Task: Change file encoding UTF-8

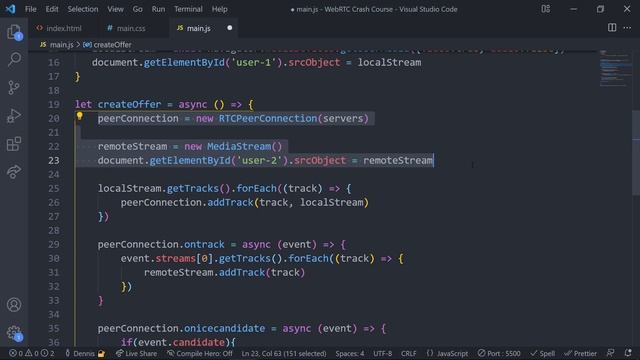Action: [x=382, y=353]
